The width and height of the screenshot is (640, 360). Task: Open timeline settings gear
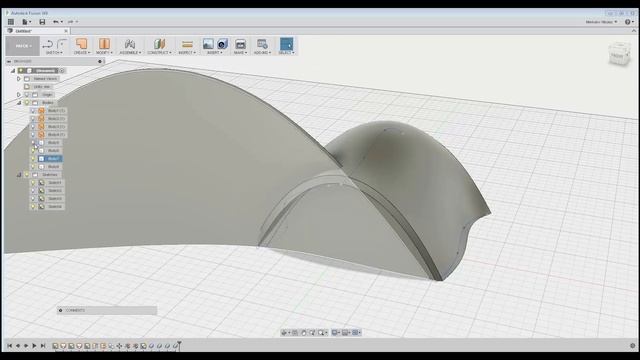(632, 346)
